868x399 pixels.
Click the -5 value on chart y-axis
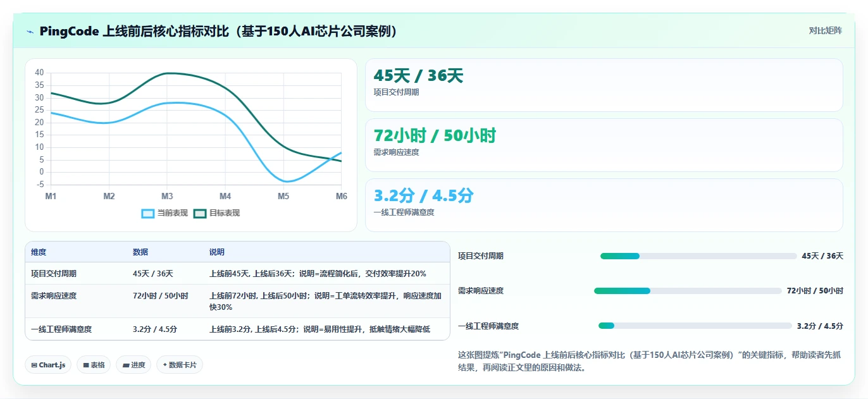[40, 185]
